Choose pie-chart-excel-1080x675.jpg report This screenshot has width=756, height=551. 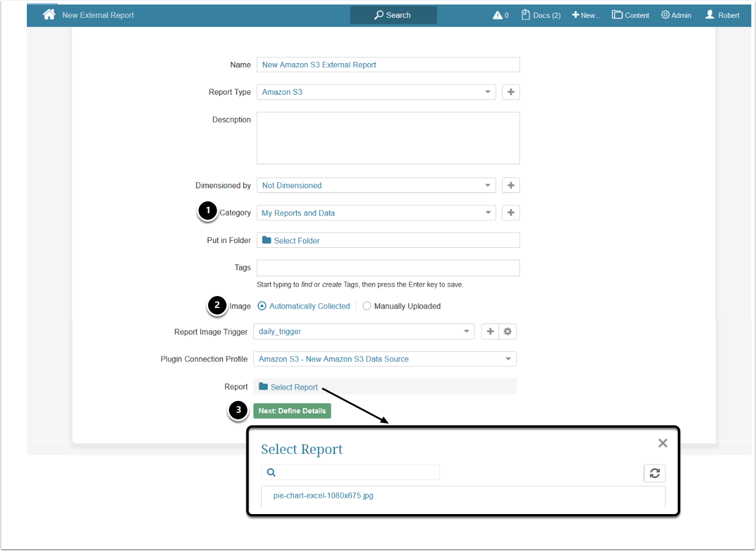[x=323, y=495]
